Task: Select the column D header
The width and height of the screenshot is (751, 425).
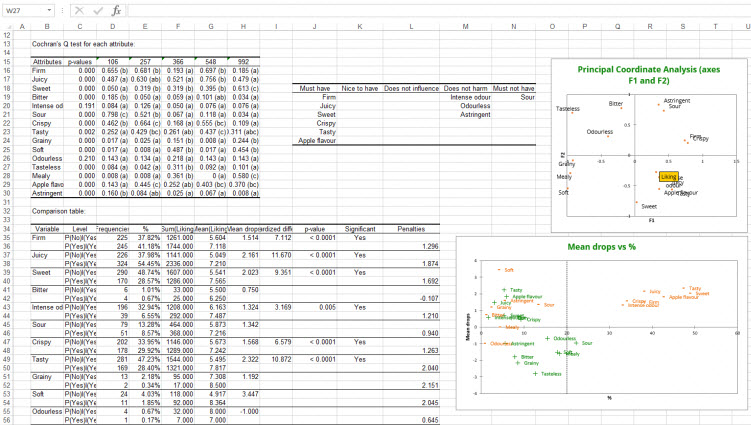Action: pyautogui.click(x=112, y=25)
